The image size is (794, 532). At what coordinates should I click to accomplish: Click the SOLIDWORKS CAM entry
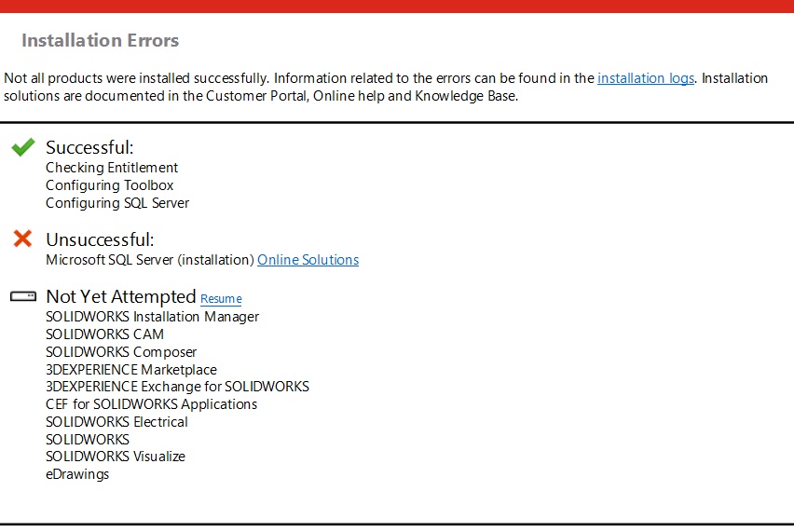tap(104, 334)
